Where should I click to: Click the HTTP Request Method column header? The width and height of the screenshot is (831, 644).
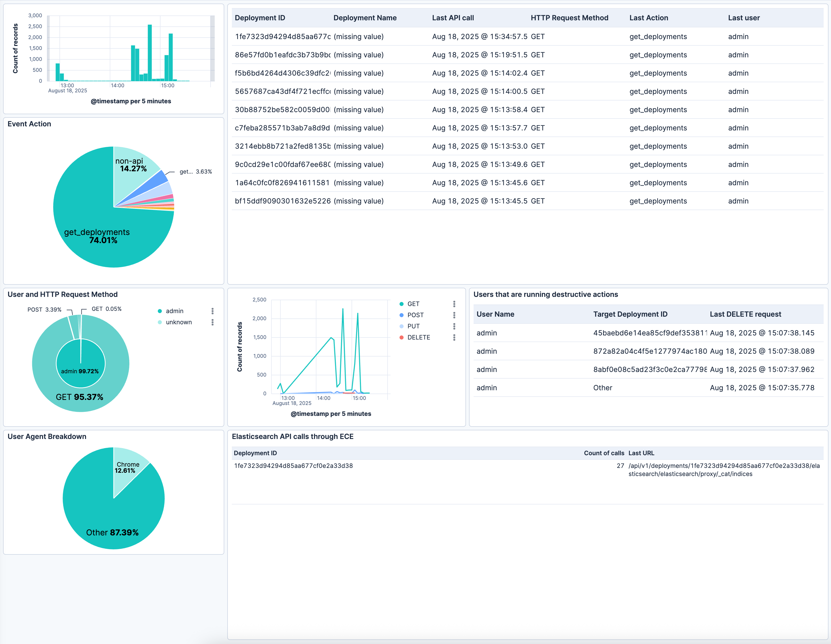(569, 18)
